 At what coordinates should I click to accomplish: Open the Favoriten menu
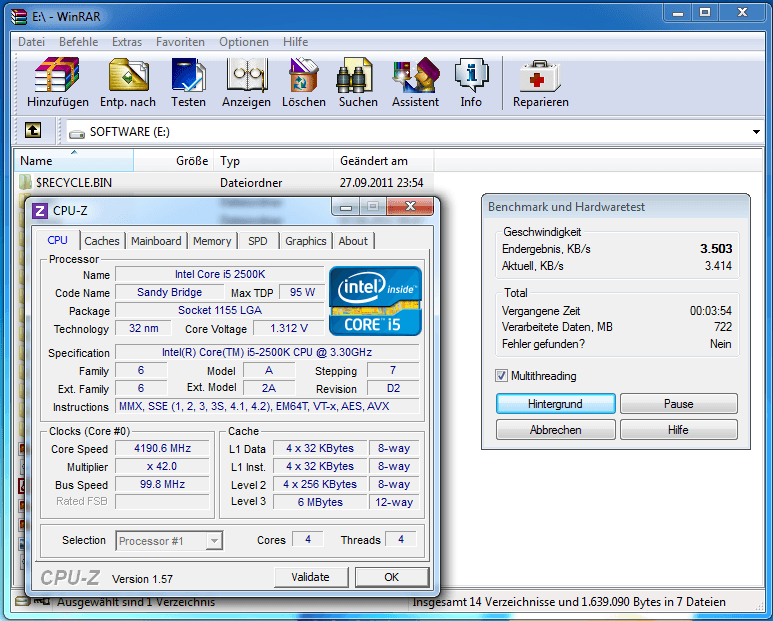click(180, 42)
